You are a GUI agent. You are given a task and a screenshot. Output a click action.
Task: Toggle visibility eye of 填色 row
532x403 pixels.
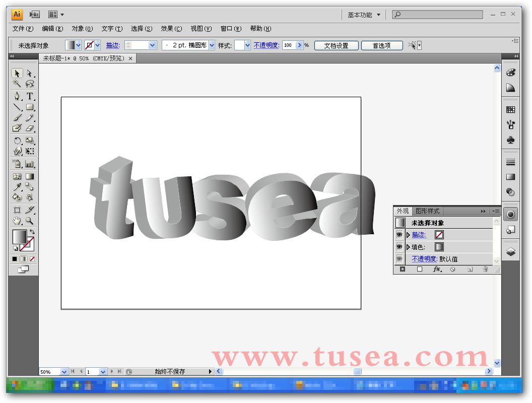point(400,247)
